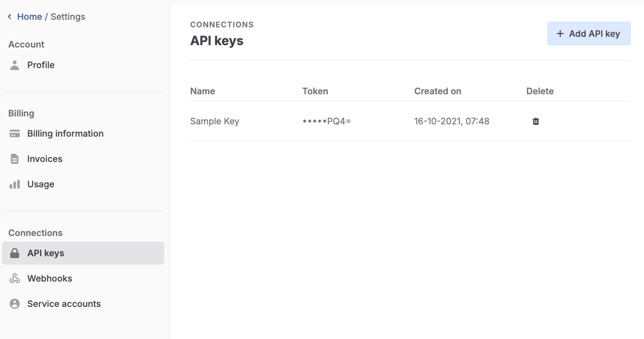Click the date 16-10-2021, 07:48
The image size is (644, 339).
pos(452,121)
